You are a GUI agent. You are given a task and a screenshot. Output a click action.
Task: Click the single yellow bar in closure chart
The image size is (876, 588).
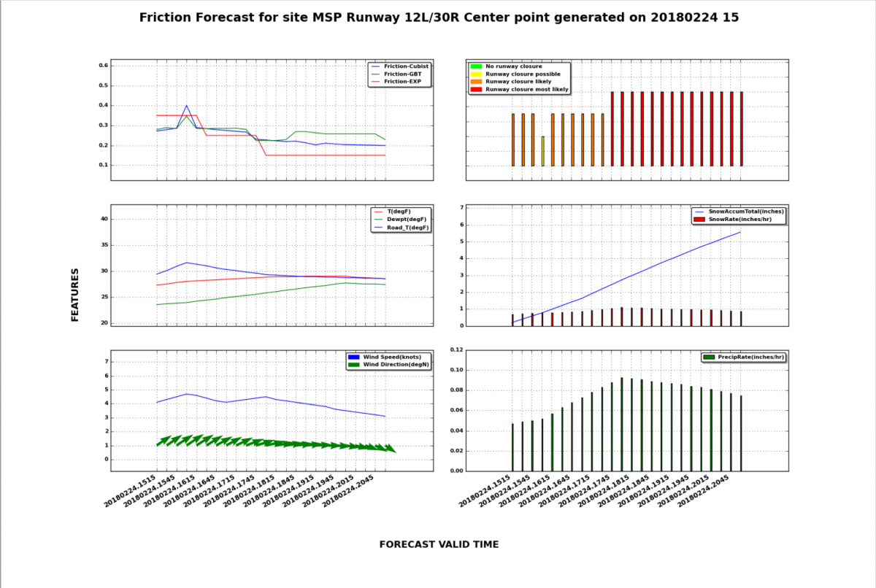click(x=542, y=151)
